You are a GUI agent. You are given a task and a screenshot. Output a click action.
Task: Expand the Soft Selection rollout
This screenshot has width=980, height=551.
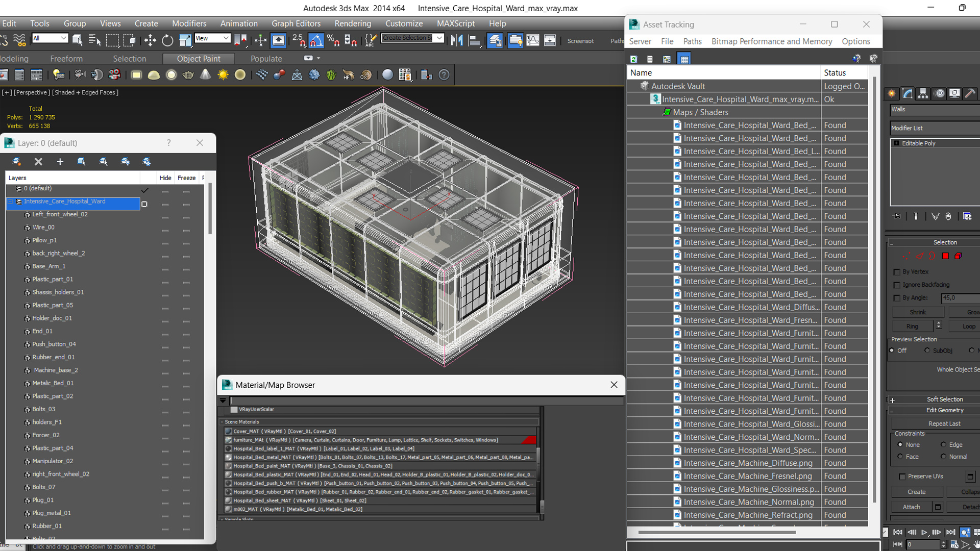892,400
